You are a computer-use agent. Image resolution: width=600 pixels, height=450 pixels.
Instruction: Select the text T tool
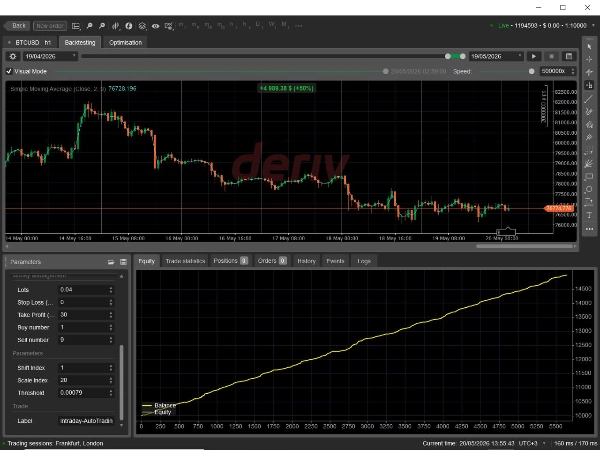coord(589,215)
